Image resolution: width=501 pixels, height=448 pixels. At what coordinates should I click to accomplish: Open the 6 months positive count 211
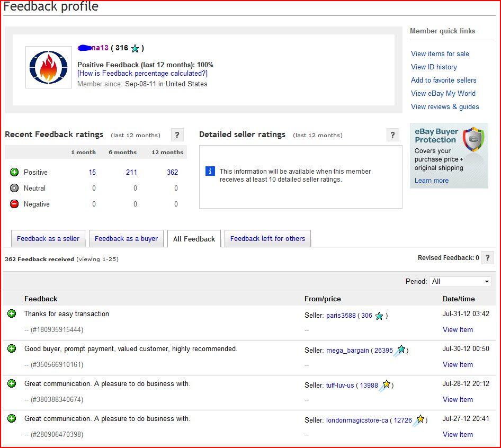coord(131,172)
